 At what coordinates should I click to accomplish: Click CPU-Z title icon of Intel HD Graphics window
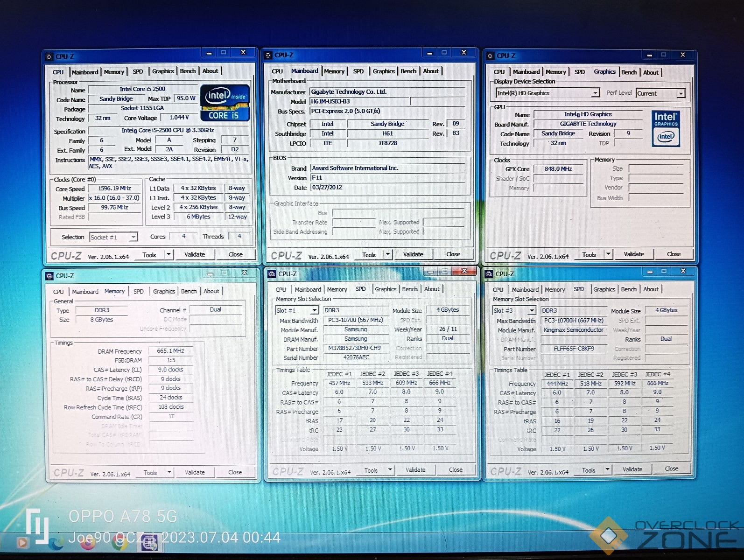490,56
